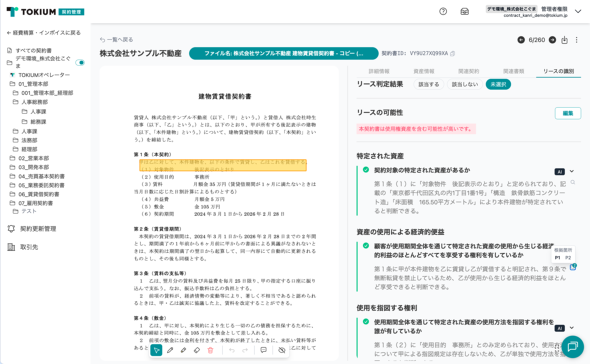Select the pen annotation tool
Viewport: 590px width, 364px height.
[x=170, y=350]
